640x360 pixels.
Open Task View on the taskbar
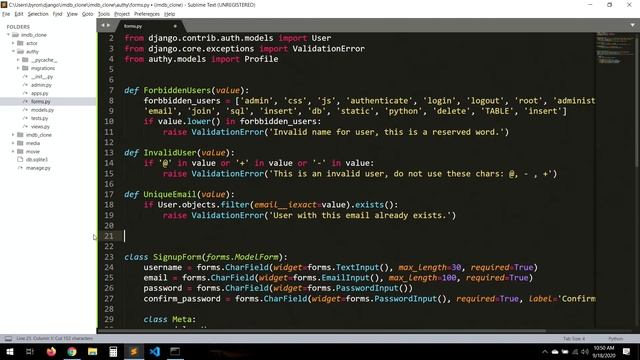click(29, 351)
